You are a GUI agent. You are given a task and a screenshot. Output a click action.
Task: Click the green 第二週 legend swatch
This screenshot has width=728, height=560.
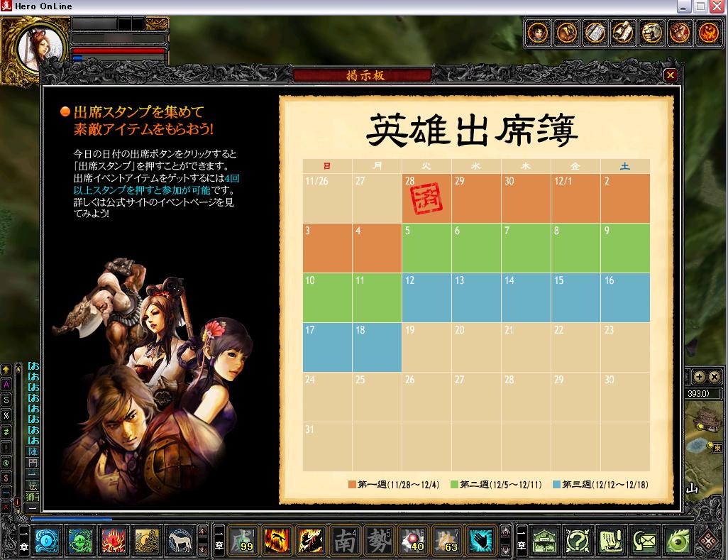click(x=454, y=484)
